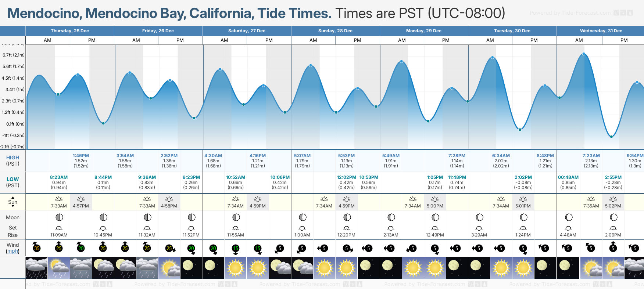Click the 7:23AM 2.13m high tide entry

point(591,160)
